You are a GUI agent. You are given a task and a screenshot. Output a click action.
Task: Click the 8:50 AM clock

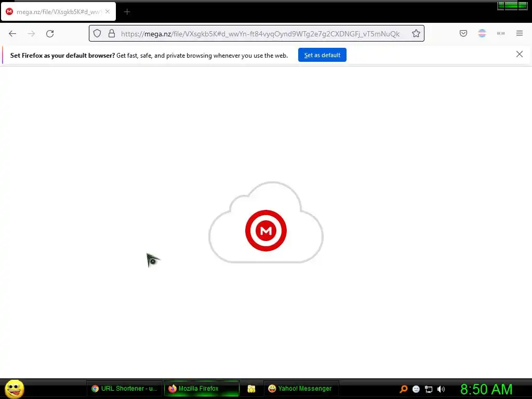[486, 389]
